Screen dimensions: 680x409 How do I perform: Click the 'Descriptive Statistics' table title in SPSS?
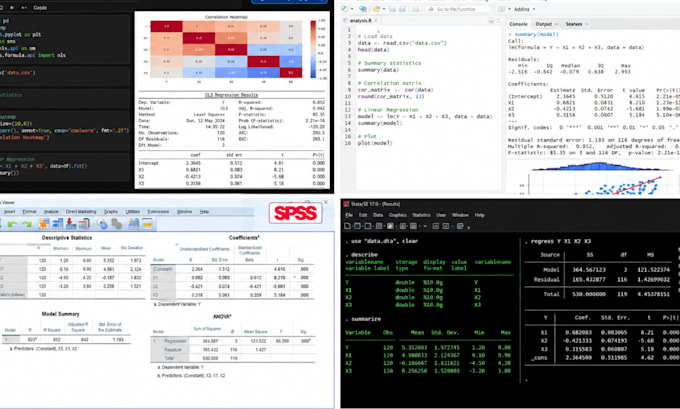(67, 238)
